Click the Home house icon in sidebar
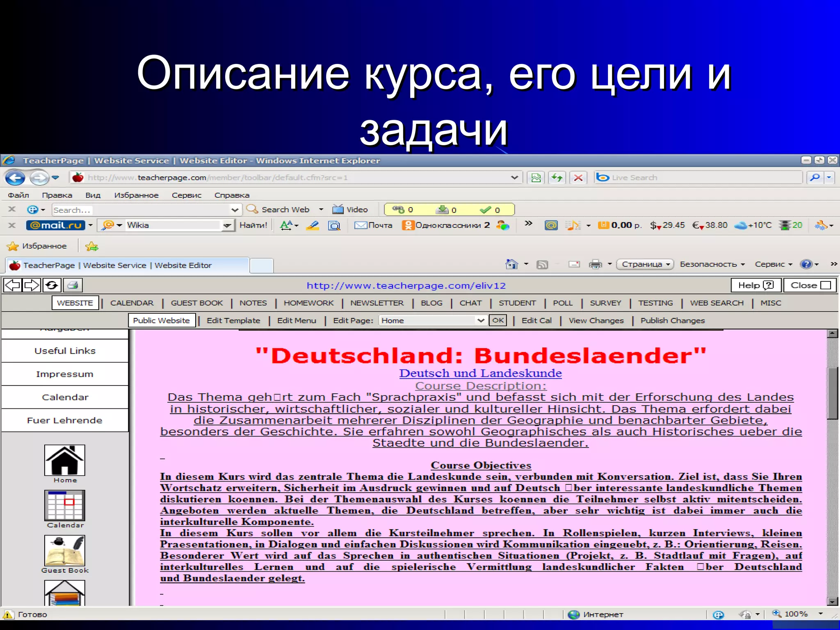Viewport: 840px width, 630px height. coord(65,460)
